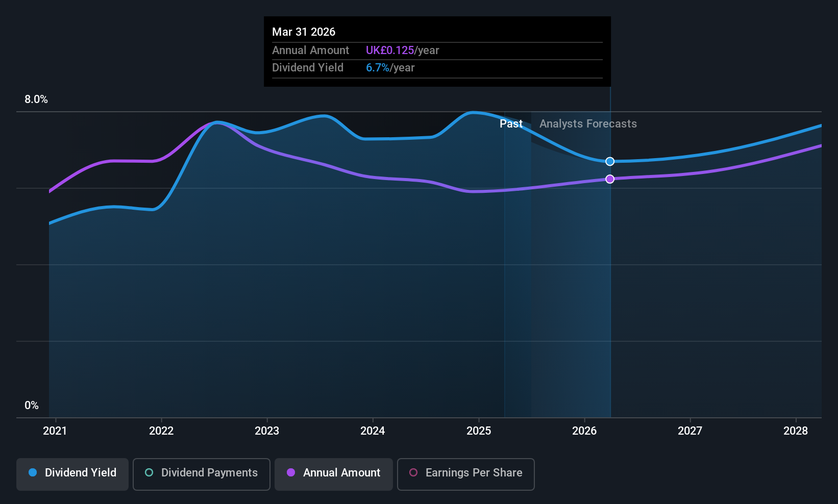Click the 2021 x-axis label
Viewport: 838px width, 504px height.
55,431
